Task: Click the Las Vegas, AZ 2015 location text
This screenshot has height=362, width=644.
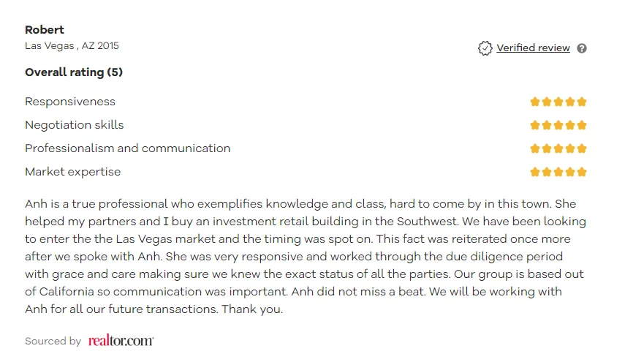Action: tap(72, 46)
